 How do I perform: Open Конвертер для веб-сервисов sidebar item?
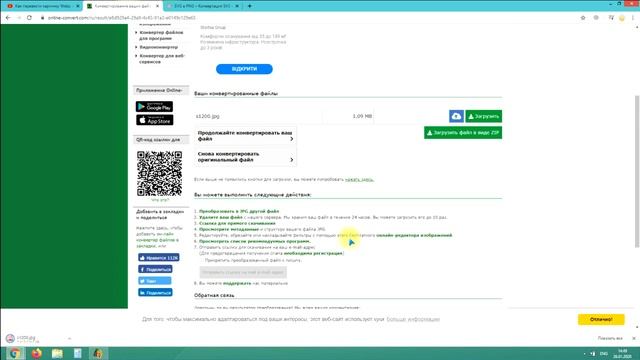(x=162, y=59)
